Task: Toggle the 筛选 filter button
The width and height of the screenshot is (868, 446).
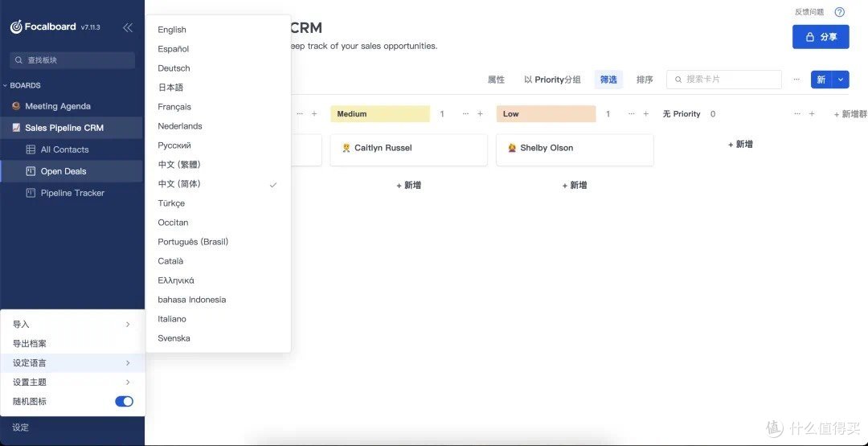Action: [608, 80]
